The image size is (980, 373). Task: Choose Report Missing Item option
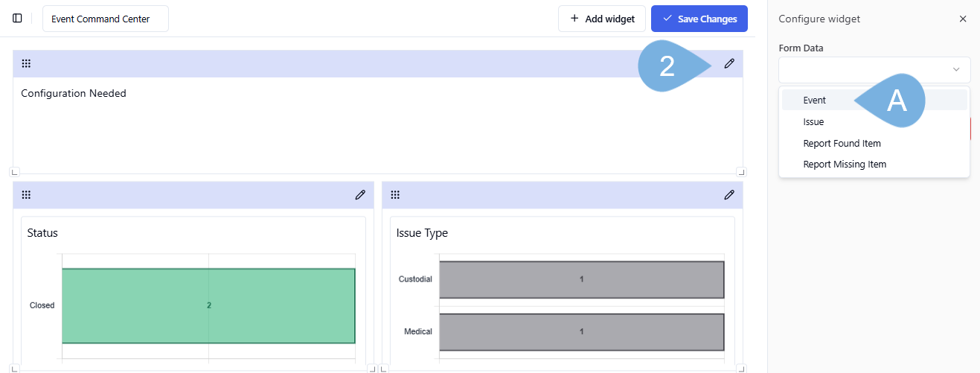(x=845, y=165)
